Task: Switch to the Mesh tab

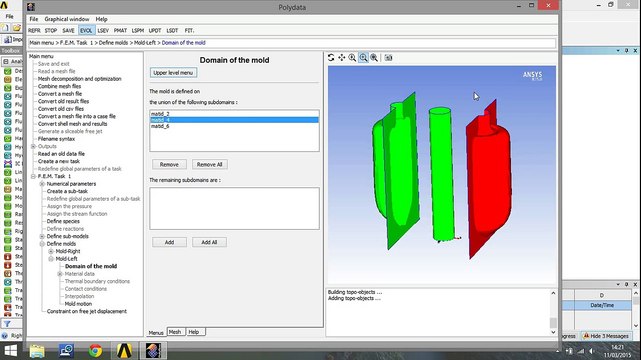Action: coord(175,332)
